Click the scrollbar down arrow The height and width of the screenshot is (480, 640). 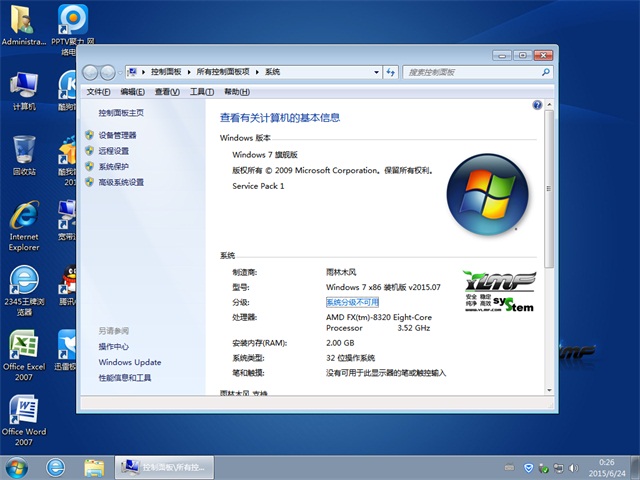(x=549, y=390)
